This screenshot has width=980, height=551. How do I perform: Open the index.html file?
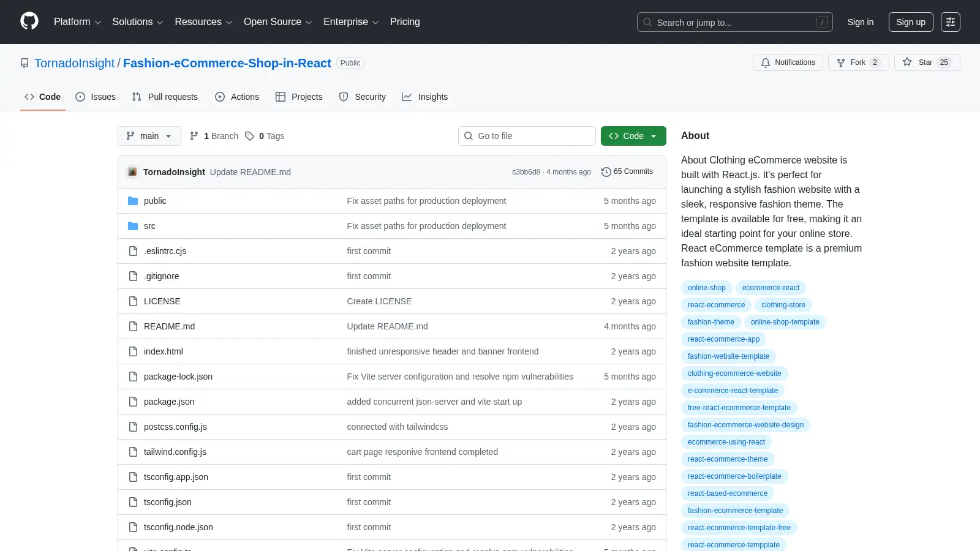[x=164, y=351]
